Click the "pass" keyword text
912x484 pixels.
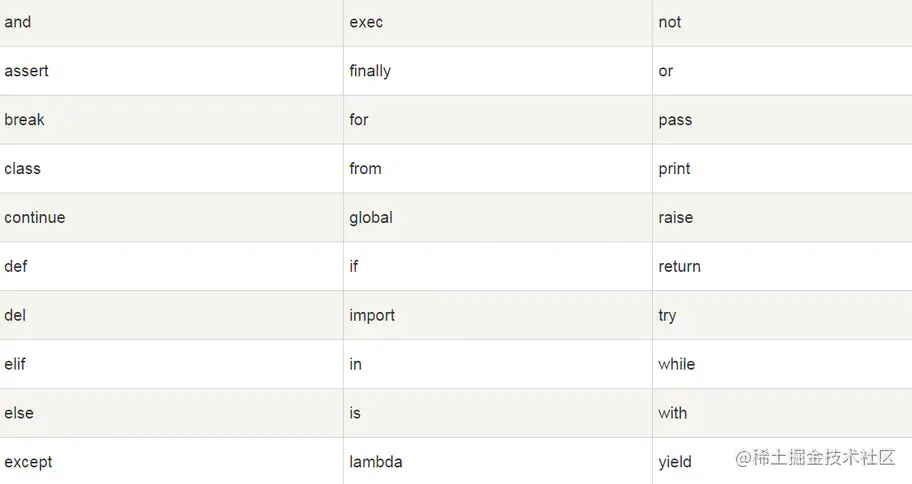pos(675,120)
